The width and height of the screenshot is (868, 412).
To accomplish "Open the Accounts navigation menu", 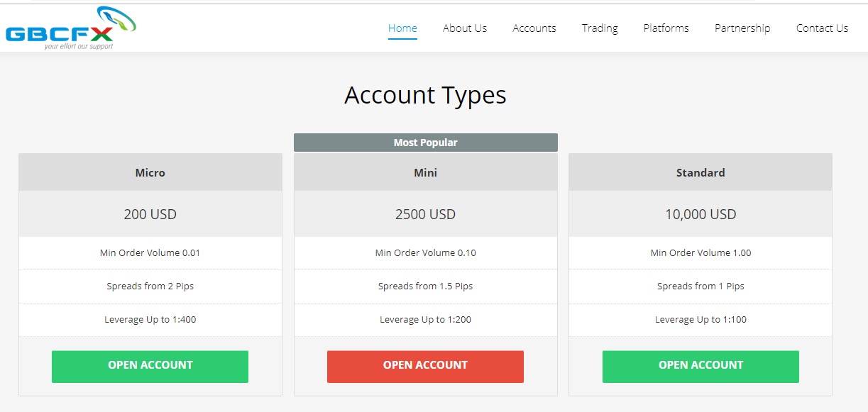I will coord(534,28).
